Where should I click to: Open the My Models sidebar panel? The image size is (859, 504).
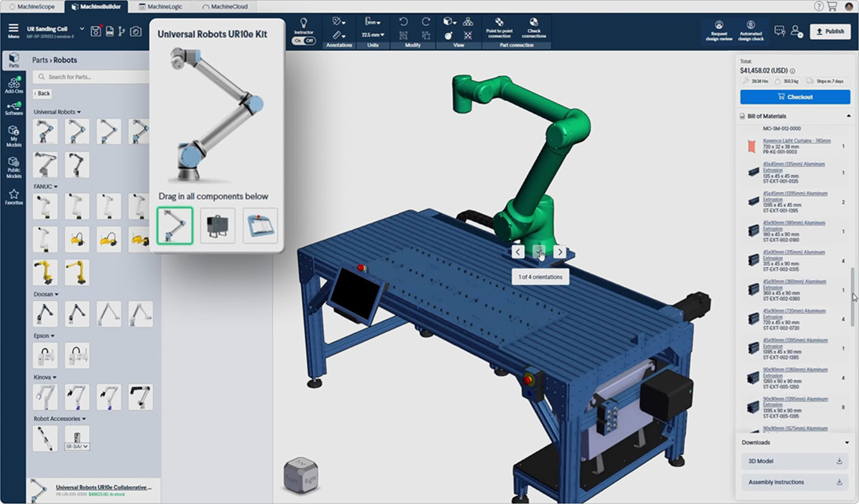coord(13,136)
